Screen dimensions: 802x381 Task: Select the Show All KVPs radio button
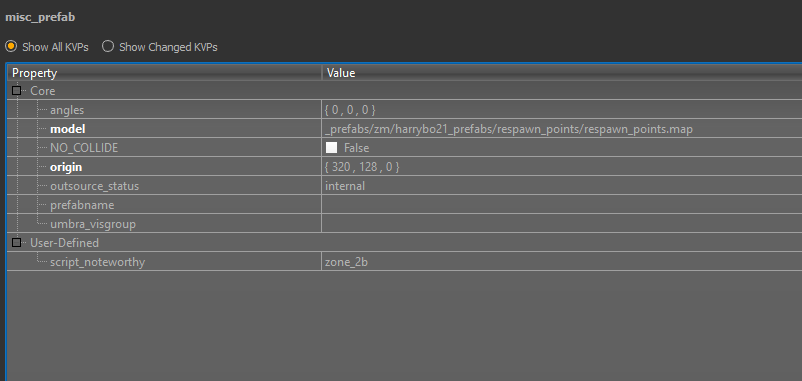click(x=11, y=47)
